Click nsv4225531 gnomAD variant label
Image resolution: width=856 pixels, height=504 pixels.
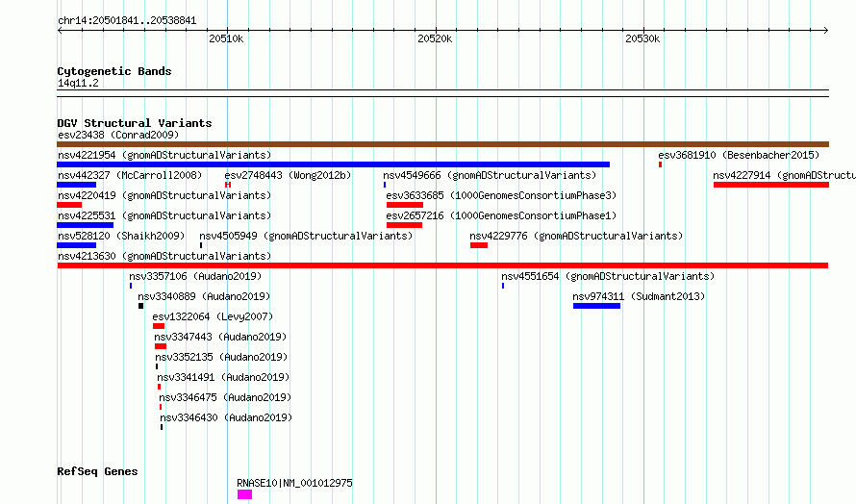click(164, 215)
